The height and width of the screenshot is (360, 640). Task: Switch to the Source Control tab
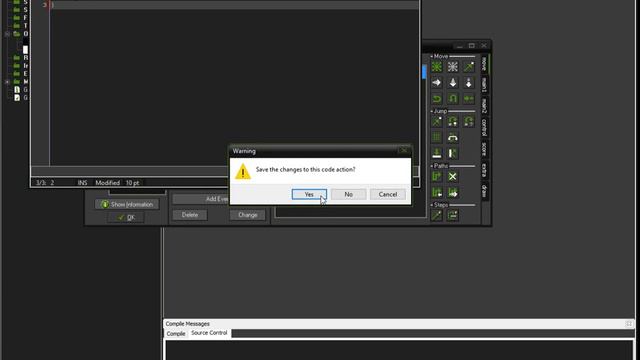tap(209, 333)
